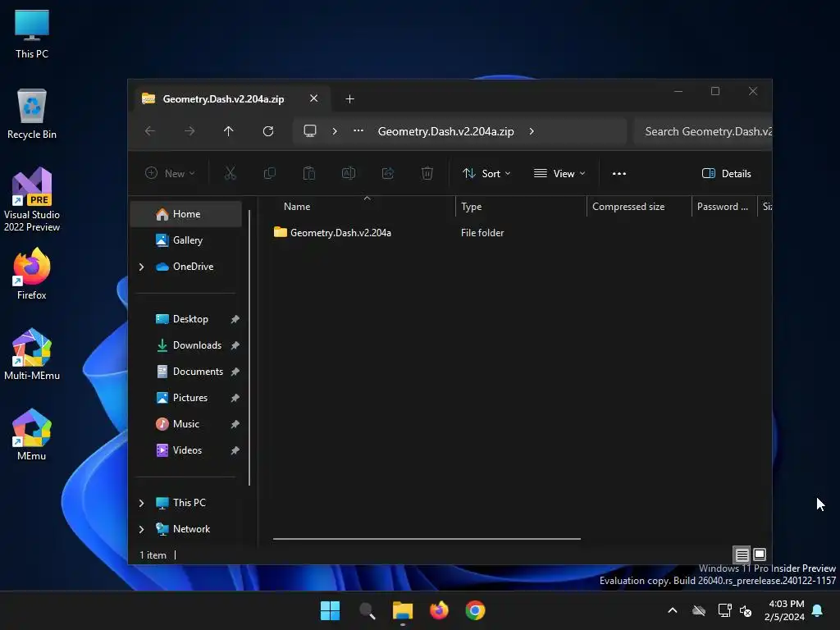The height and width of the screenshot is (630, 840).
Task: Click the network status tray icon
Action: tap(724, 610)
